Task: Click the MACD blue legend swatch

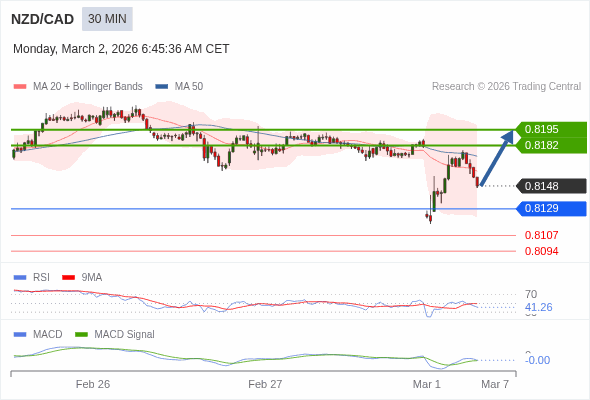Action: point(20,335)
